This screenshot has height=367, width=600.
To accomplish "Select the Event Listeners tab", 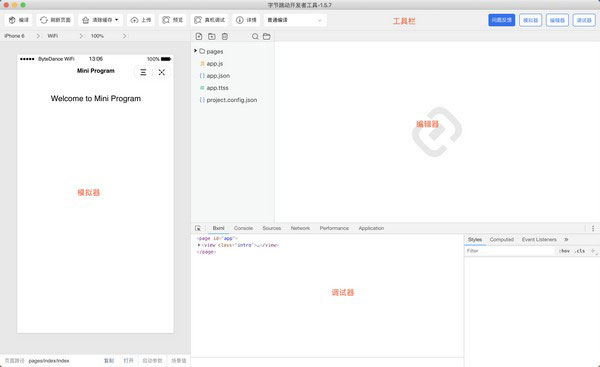I will coord(539,240).
